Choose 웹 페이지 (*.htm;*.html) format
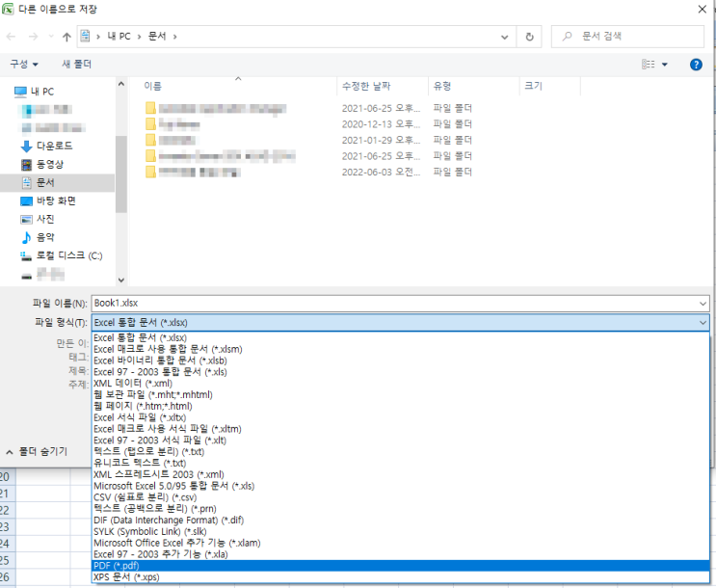Image resolution: width=716 pixels, height=588 pixels. (401, 406)
